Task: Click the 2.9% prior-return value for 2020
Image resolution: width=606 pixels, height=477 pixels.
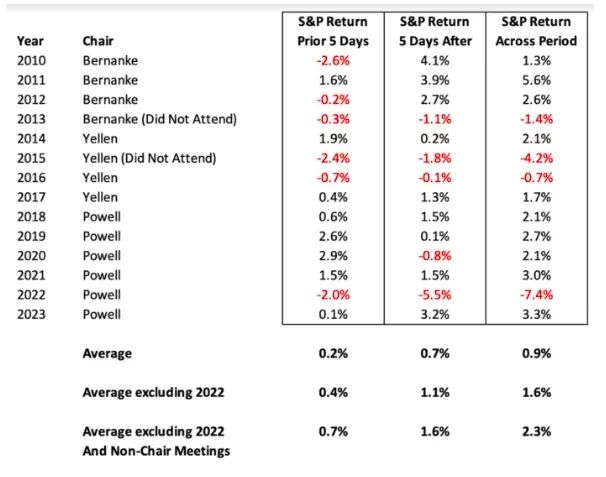Action: [x=333, y=256]
